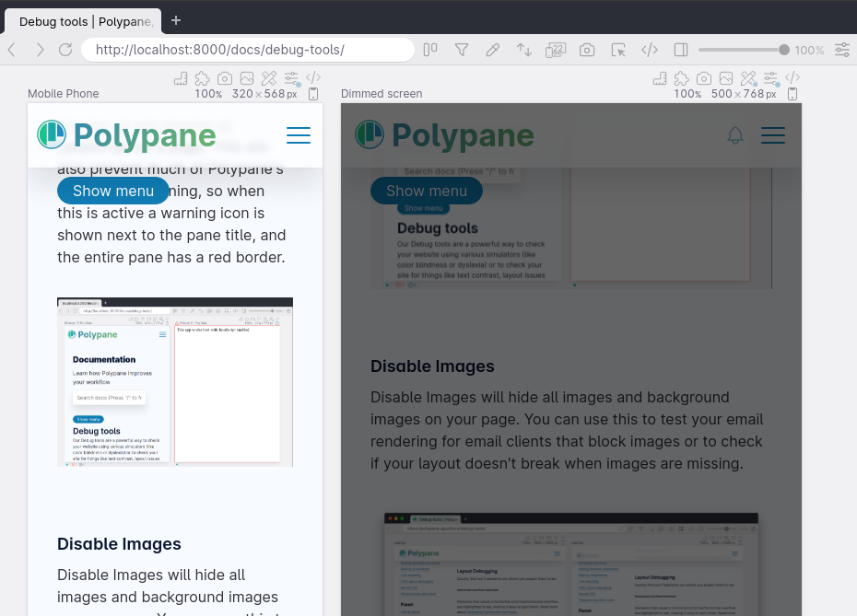Open the pencil-ruler tool icon on Mobile Phone pane

click(269, 78)
